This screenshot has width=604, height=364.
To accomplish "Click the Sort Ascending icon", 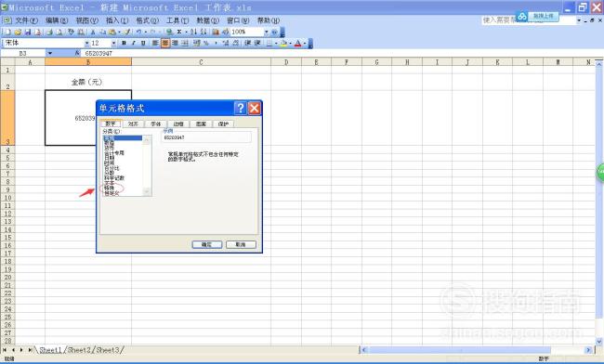I will coord(194,32).
